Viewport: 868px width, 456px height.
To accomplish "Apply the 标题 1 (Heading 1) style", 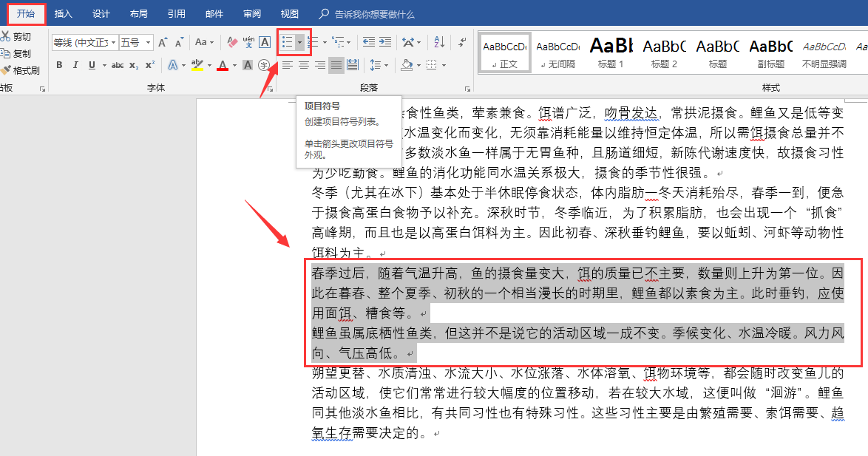I will click(x=611, y=54).
